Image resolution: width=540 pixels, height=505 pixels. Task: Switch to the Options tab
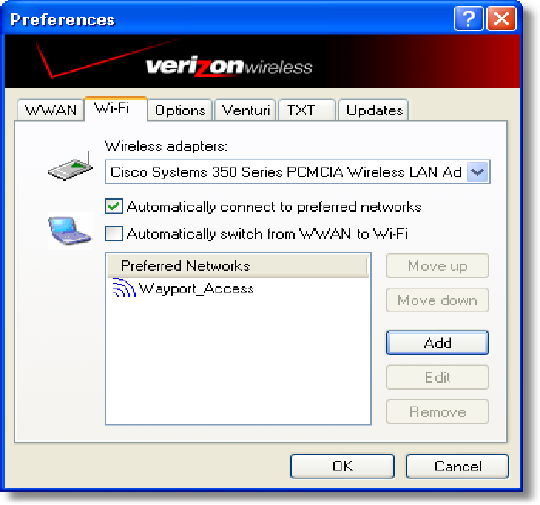tap(180, 110)
